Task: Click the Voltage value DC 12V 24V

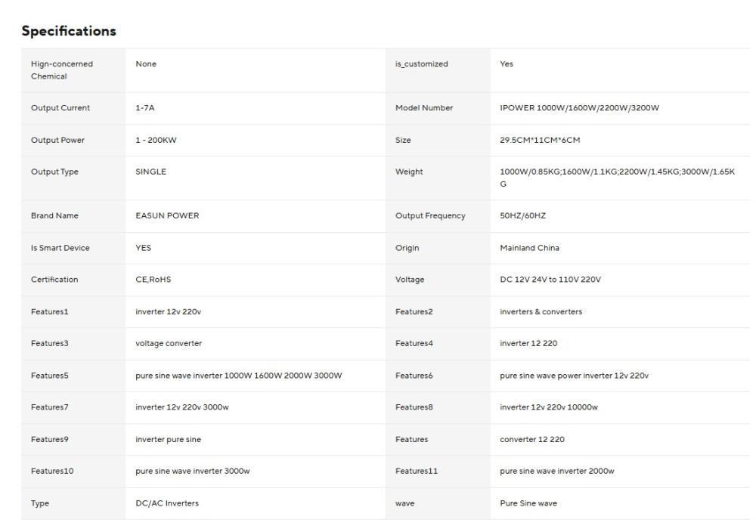Action: tap(550, 280)
